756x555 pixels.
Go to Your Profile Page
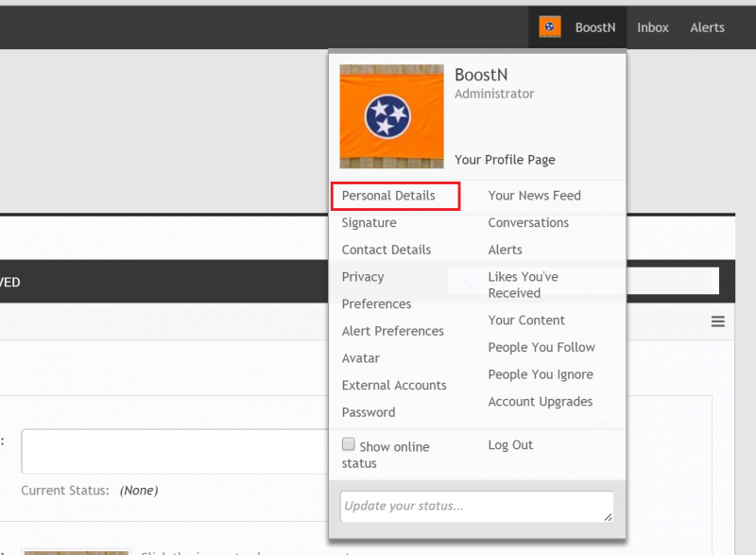[x=505, y=160]
